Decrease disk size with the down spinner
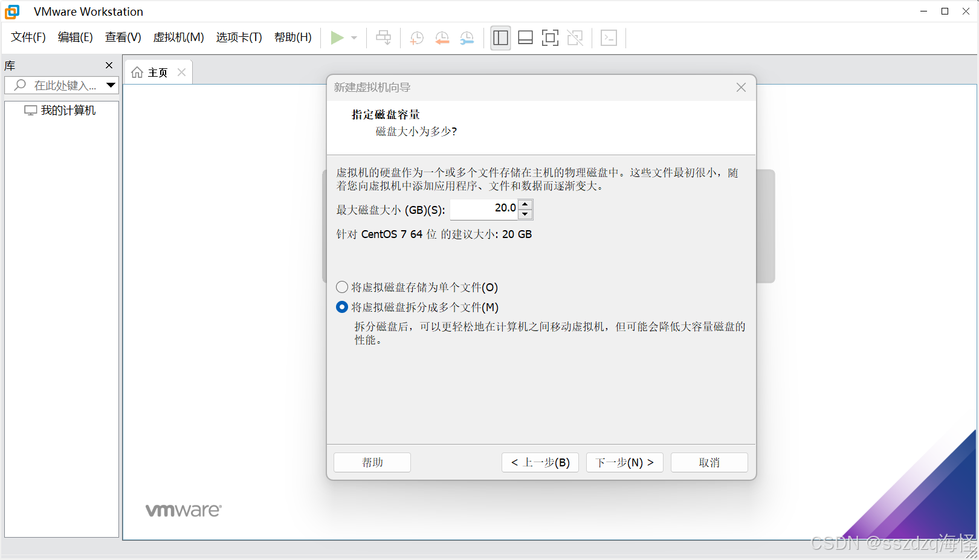Image resolution: width=979 pixels, height=560 pixels. pyautogui.click(x=525, y=214)
